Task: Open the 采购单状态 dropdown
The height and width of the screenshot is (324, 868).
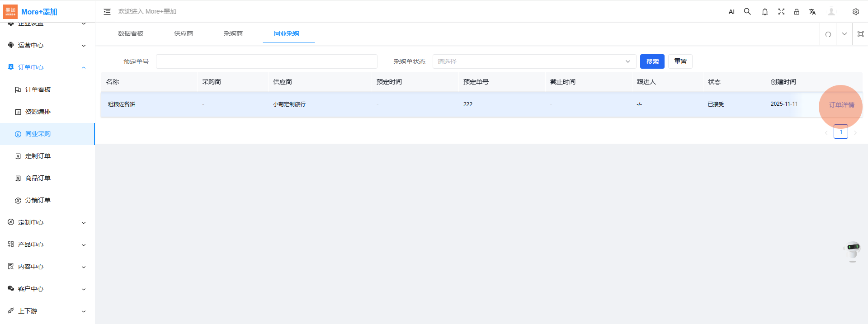Action: tap(534, 61)
